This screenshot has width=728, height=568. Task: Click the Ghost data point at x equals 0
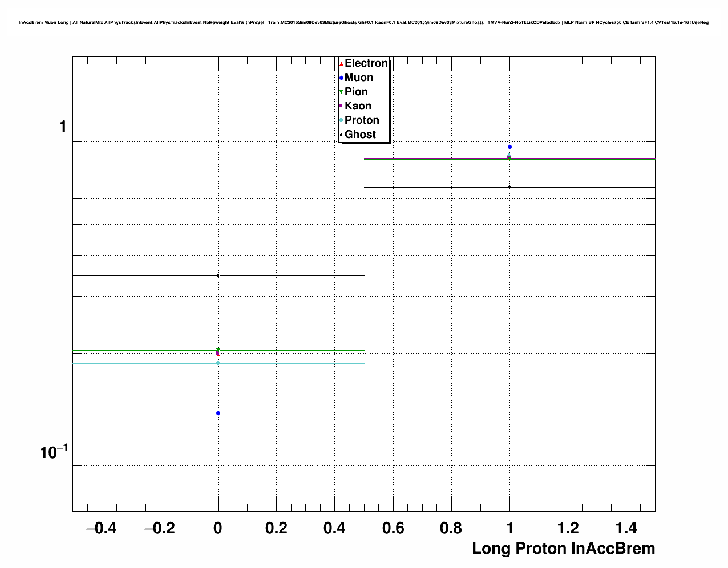coord(218,276)
